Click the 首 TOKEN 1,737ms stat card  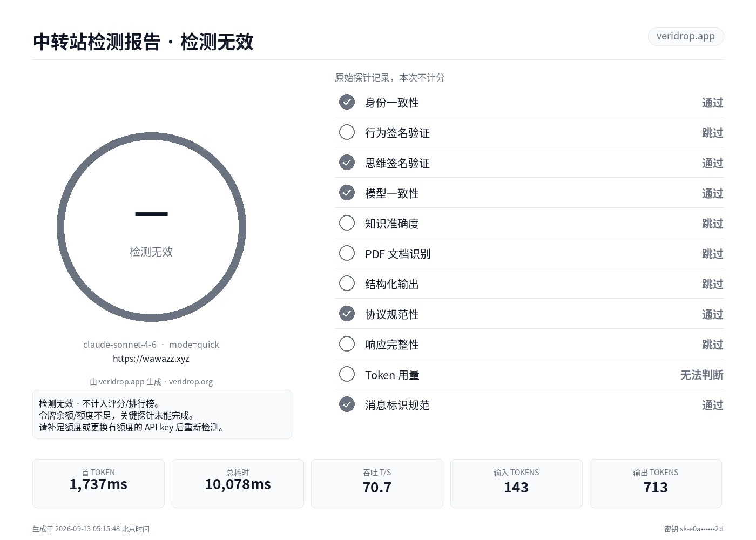(x=98, y=483)
